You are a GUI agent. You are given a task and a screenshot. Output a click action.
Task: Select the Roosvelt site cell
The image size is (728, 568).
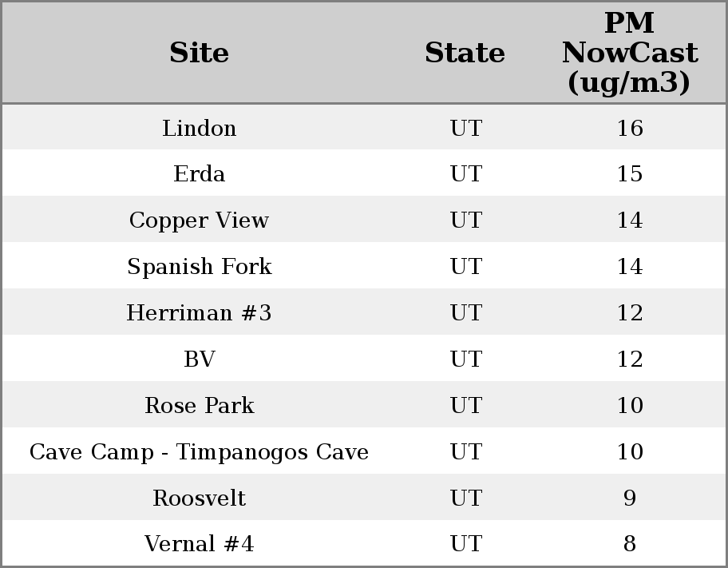coord(200,498)
